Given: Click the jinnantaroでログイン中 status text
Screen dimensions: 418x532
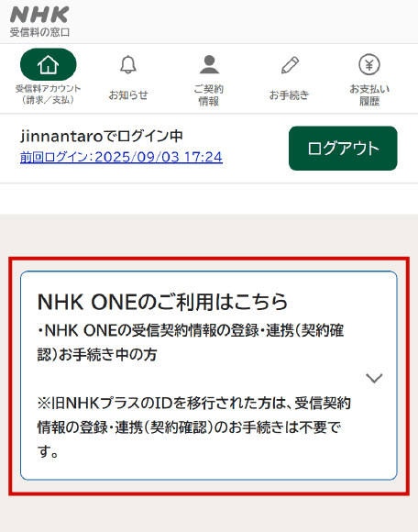Looking at the screenshot, I should coord(102,136).
